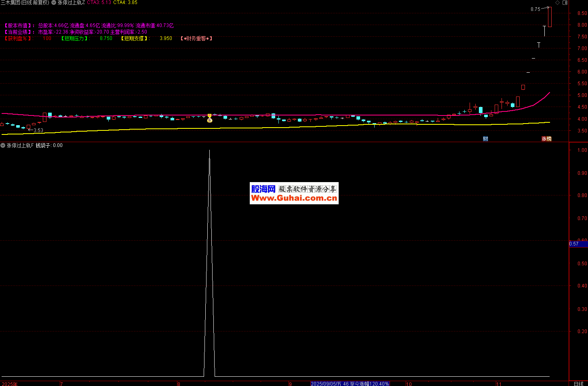Click the 3.53 low price annotation

click(x=38, y=130)
